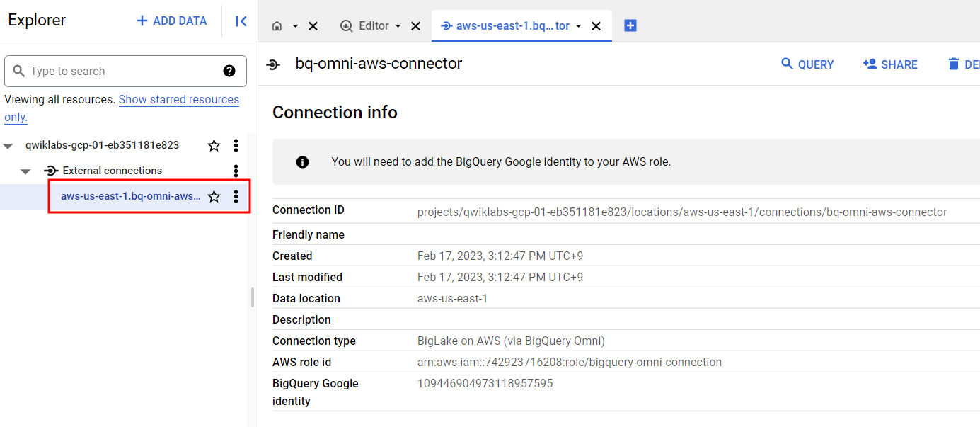Open project qwiklabs-gcp-01-eb351181e823 actions menu
Viewport: 980px width, 427px height.
pos(236,145)
